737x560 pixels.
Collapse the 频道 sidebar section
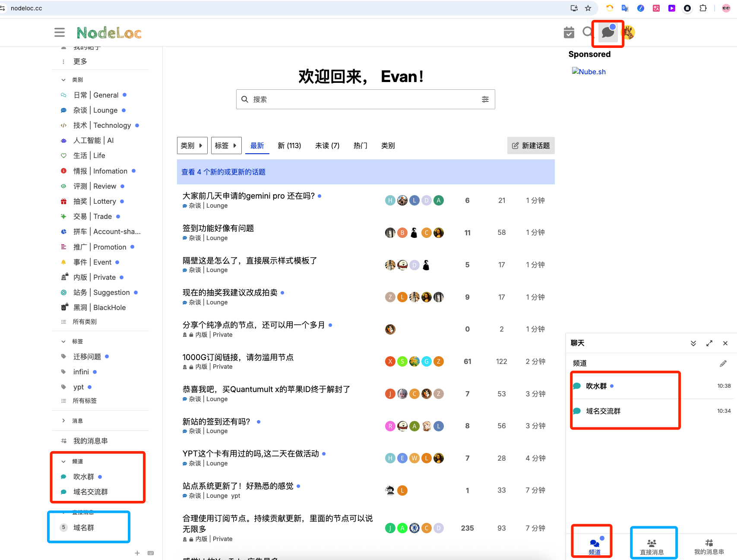click(63, 462)
